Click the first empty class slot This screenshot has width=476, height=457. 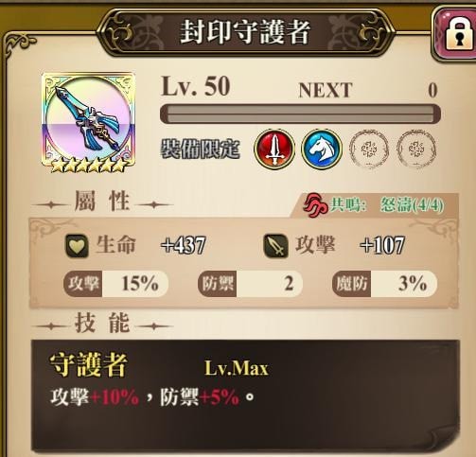click(x=369, y=149)
